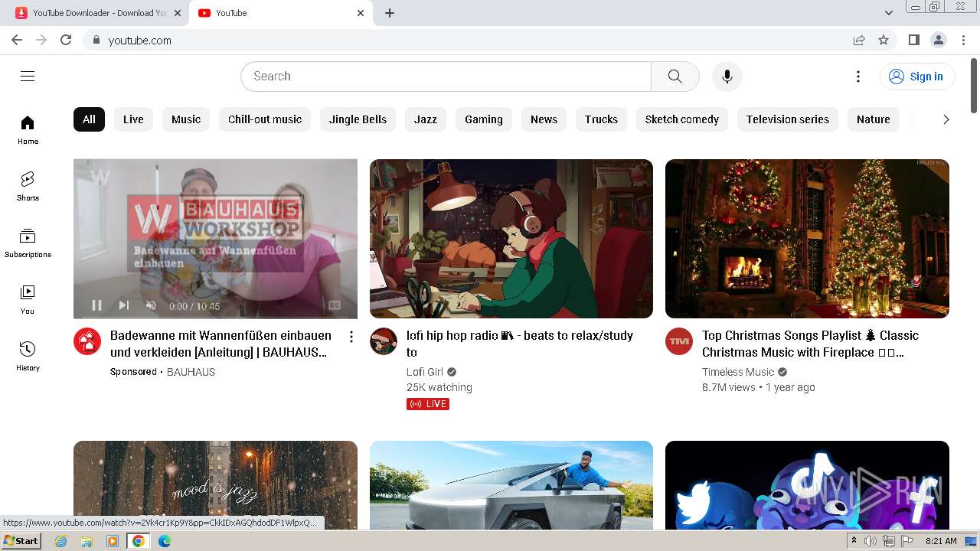Open Chrome three-dot menu
The height and width of the screenshot is (551, 980).
point(964,40)
